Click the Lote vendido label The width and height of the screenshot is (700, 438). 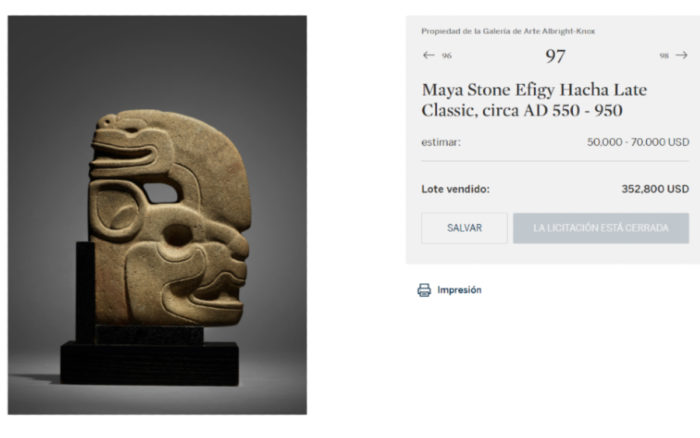coord(456,189)
